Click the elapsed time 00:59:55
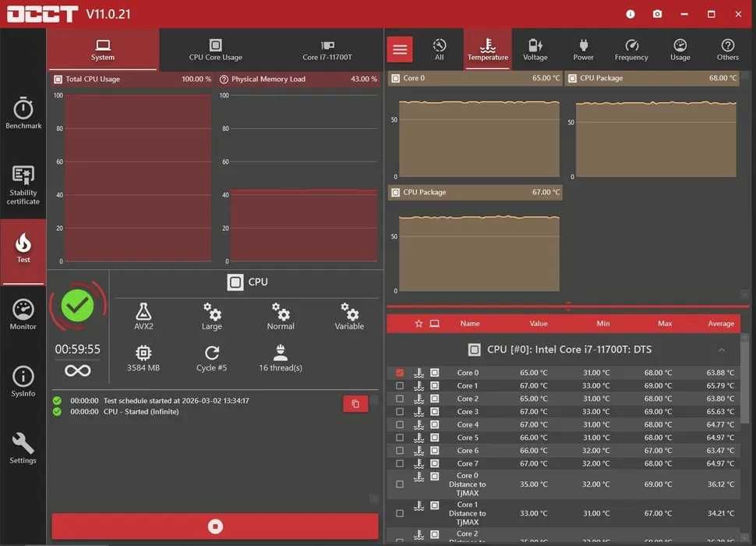The width and height of the screenshot is (756, 546). pyautogui.click(x=77, y=349)
